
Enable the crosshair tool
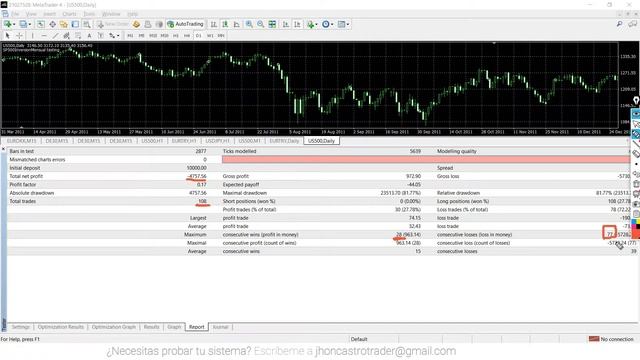point(19,36)
